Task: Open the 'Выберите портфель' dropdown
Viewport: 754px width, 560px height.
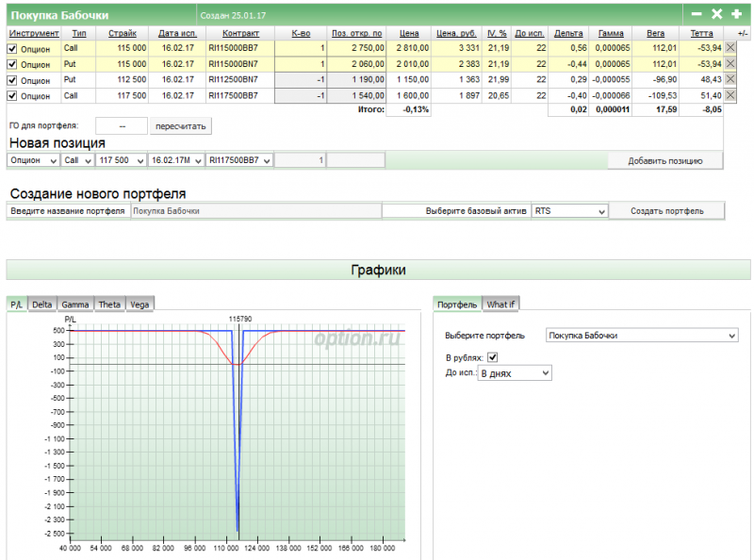Action: point(642,335)
